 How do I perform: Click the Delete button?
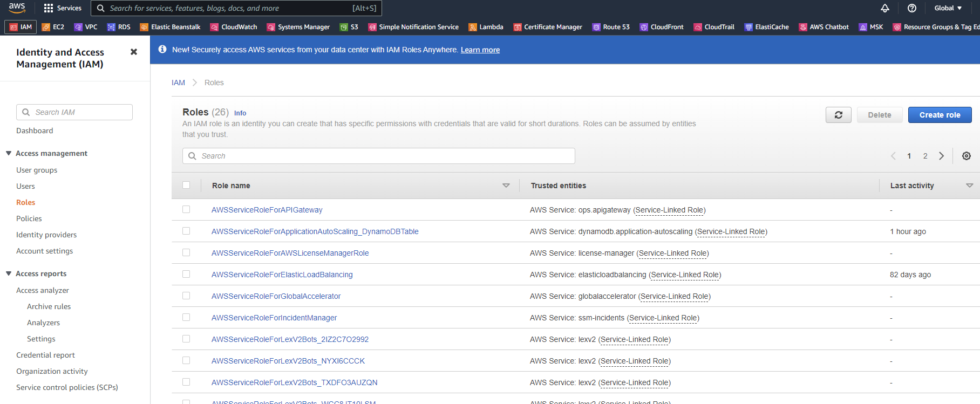click(880, 115)
